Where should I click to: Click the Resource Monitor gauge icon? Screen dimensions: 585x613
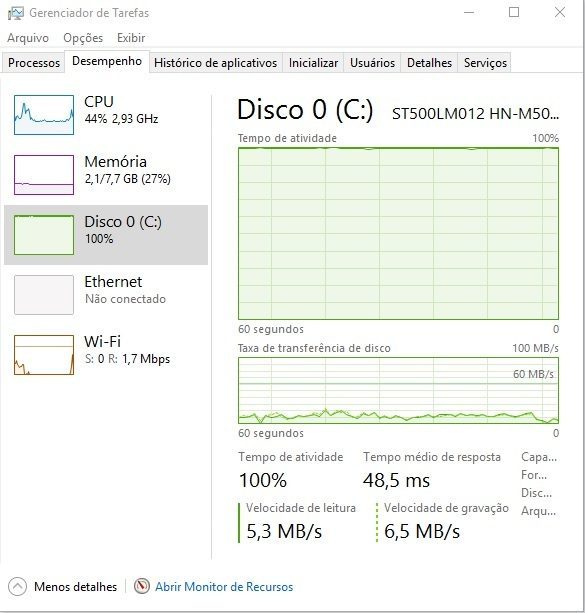(142, 586)
